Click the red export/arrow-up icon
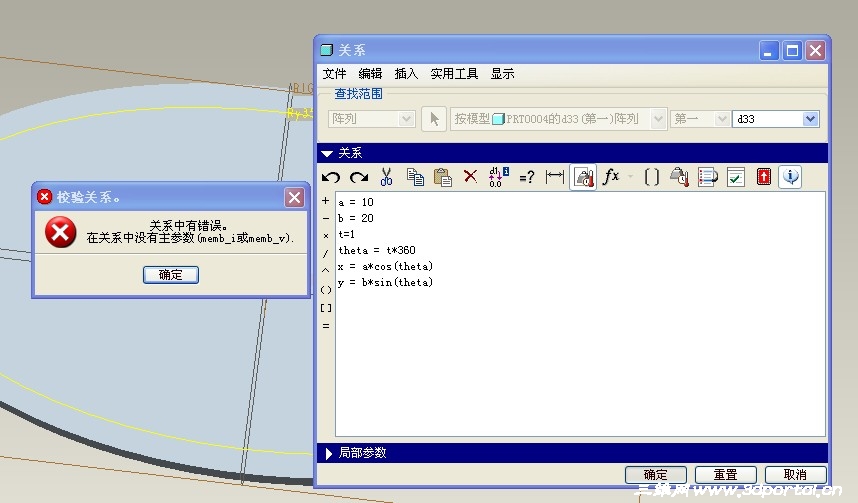The width and height of the screenshot is (858, 503). pos(763,176)
